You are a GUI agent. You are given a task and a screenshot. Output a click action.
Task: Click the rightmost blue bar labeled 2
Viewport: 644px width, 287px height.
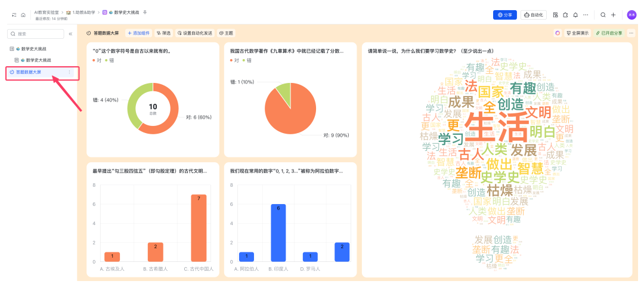(x=342, y=252)
